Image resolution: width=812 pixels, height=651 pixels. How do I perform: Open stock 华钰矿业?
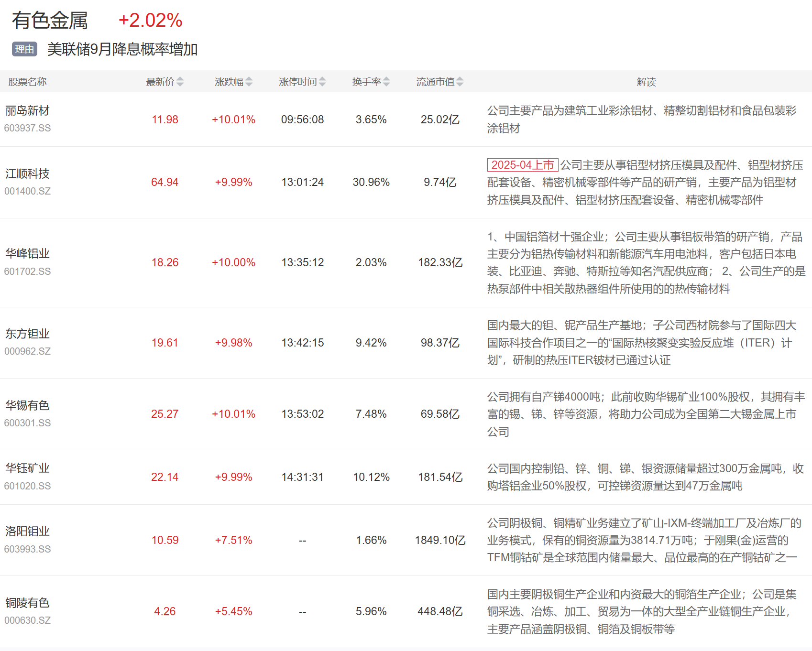(x=27, y=468)
